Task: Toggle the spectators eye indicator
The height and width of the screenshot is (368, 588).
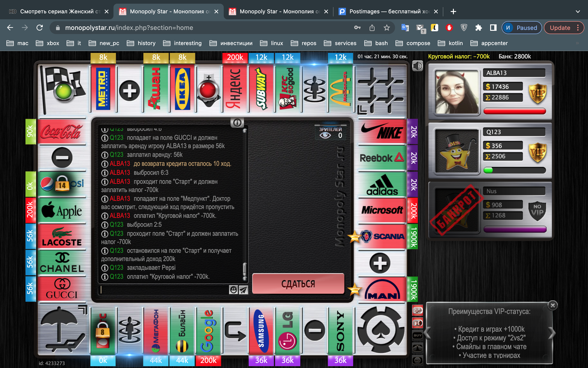Action: [x=325, y=135]
